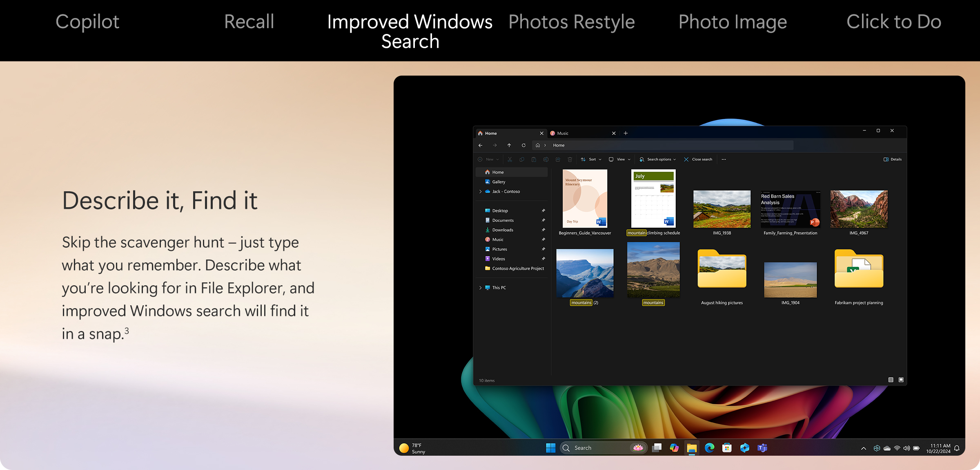The image size is (980, 470).
Task: Select the Beginners_Guide_Vancouver document
Action: click(x=585, y=203)
